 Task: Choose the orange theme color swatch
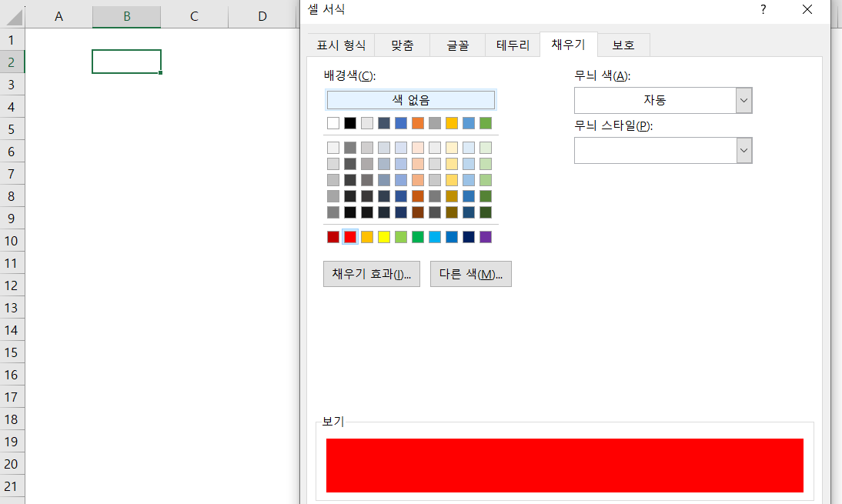(418, 123)
